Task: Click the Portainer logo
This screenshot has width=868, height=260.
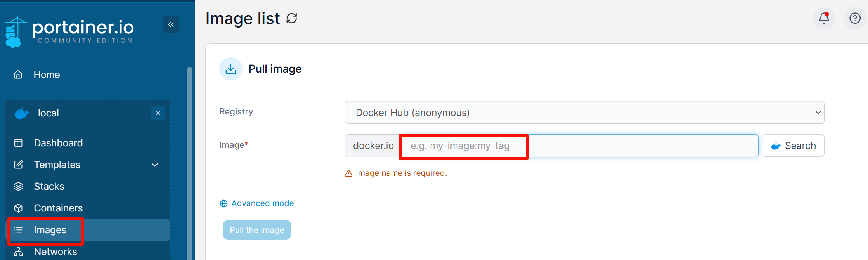Action: (70, 31)
